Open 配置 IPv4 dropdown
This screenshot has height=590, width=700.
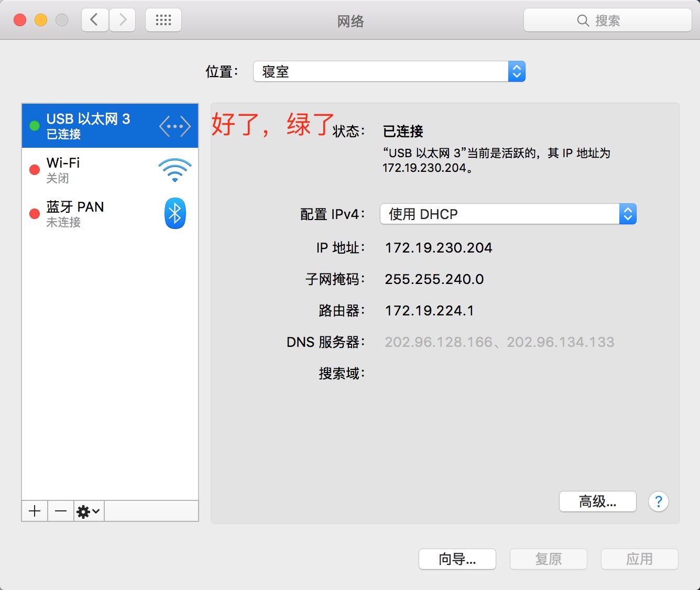pyautogui.click(x=508, y=214)
